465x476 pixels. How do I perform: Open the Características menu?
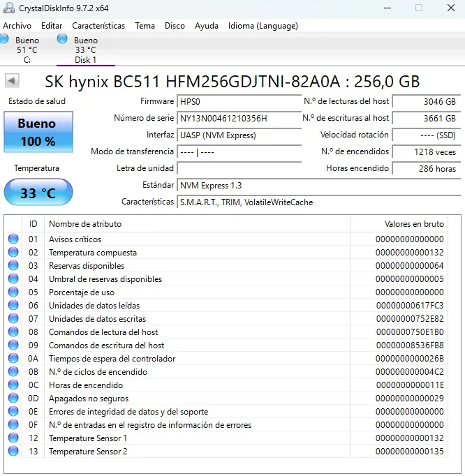tap(98, 26)
